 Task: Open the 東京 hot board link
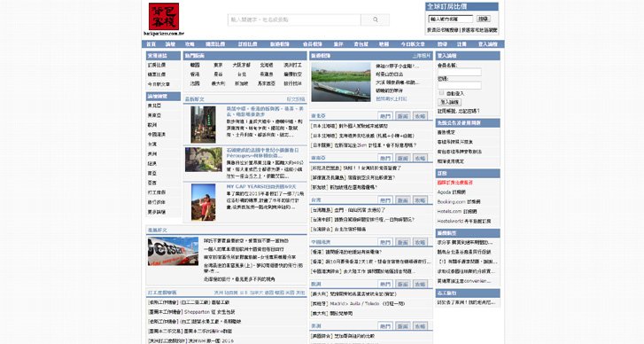pyautogui.click(x=218, y=65)
